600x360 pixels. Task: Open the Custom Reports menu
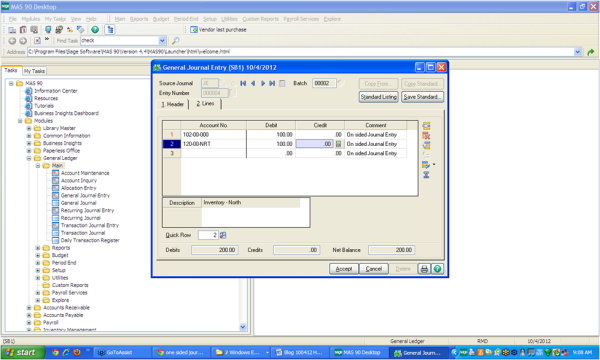coord(261,19)
